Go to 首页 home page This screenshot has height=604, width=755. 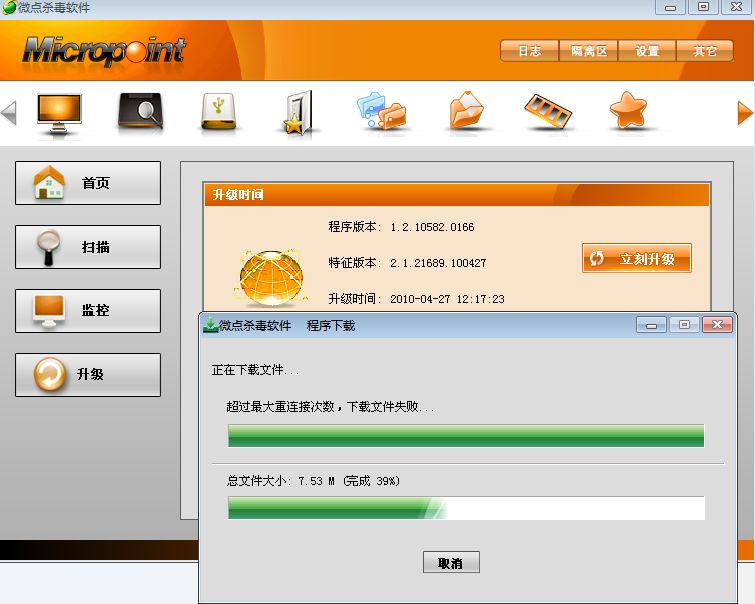[88, 183]
